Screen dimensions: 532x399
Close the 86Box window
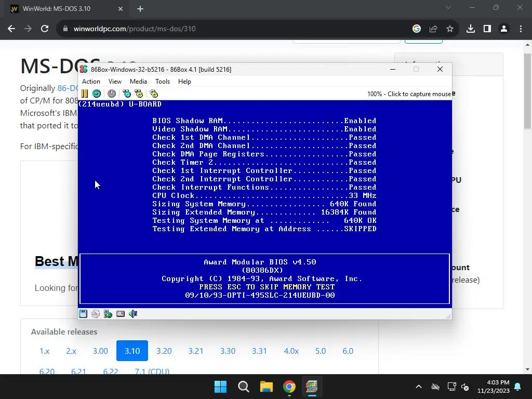pyautogui.click(x=440, y=69)
